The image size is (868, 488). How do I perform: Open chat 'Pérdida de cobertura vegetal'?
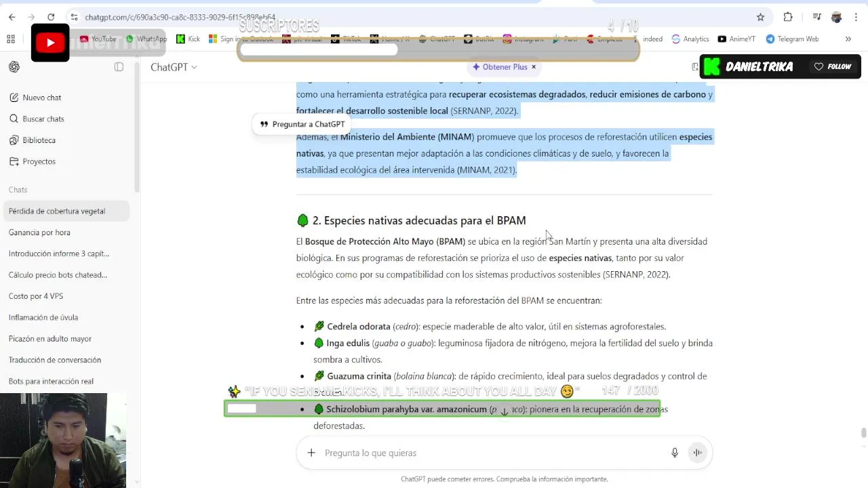(66, 211)
